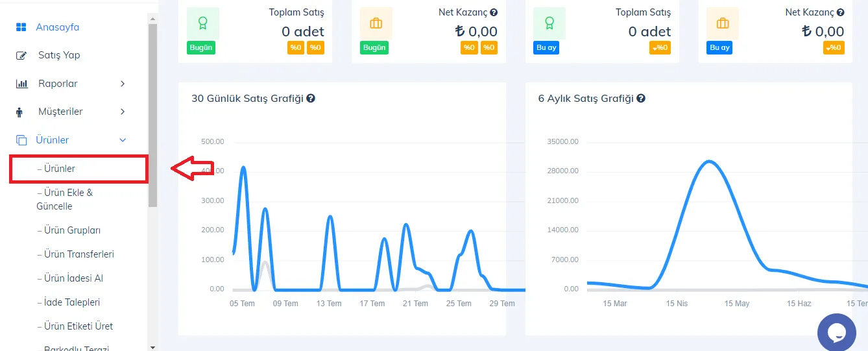Click the "25 Tem" axis label
Viewport: 868px width, 351px height.
(x=459, y=304)
